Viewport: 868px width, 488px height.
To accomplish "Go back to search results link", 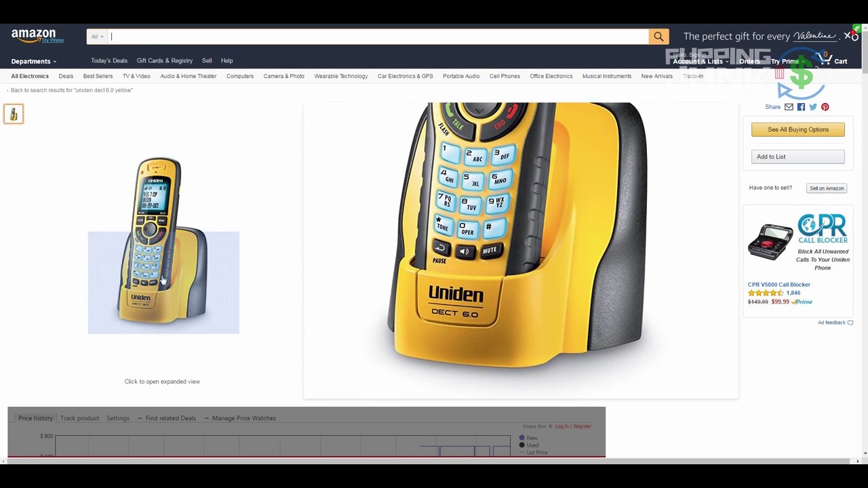I will 70,90.
